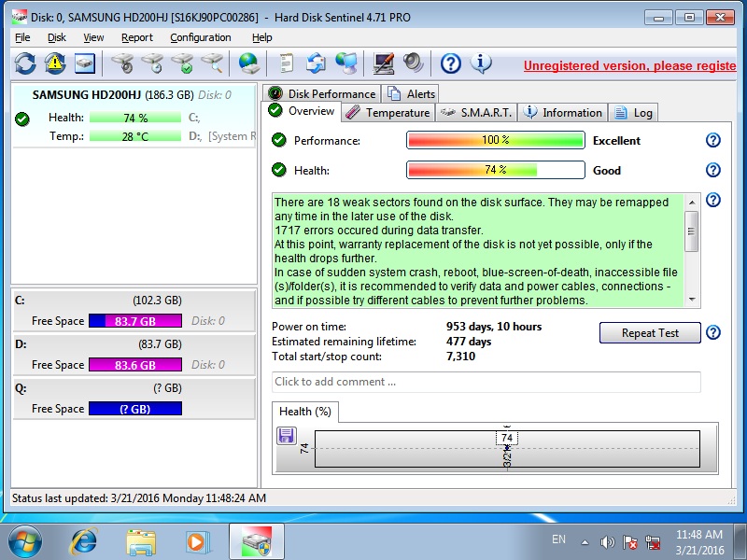Click the status text scrollbar up arrow
This screenshot has width=747, height=560.
coord(692,203)
